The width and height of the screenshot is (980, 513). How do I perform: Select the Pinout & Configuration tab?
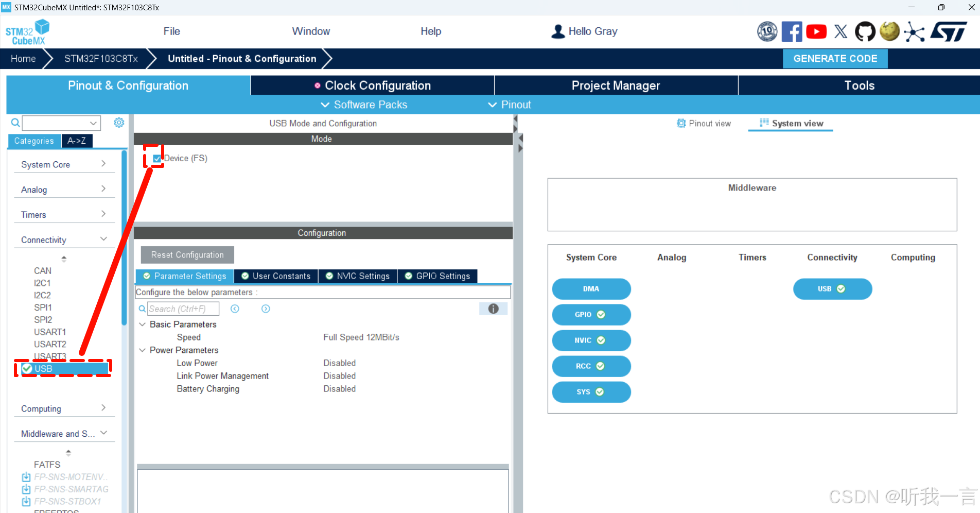(x=128, y=85)
